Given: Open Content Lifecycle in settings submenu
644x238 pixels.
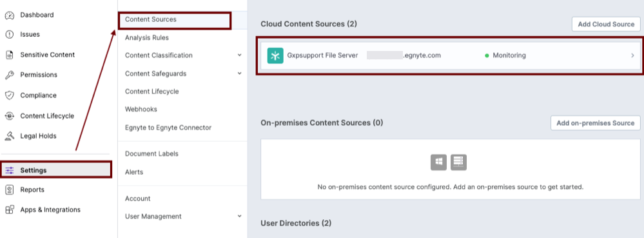Looking at the screenshot, I should [x=151, y=91].
